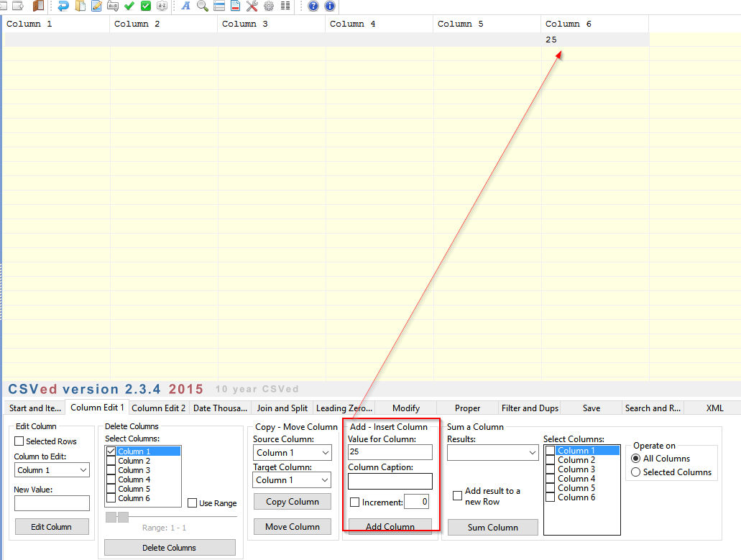
Task: Click the edit notepad with pencil icon
Action: point(96,6)
